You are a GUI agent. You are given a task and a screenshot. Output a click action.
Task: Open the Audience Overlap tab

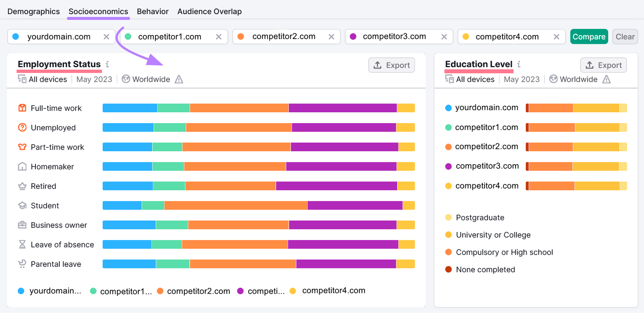click(x=209, y=11)
